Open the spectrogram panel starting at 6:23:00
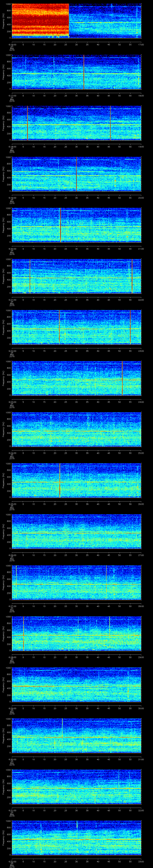The image size is (153, 868). click(76, 378)
